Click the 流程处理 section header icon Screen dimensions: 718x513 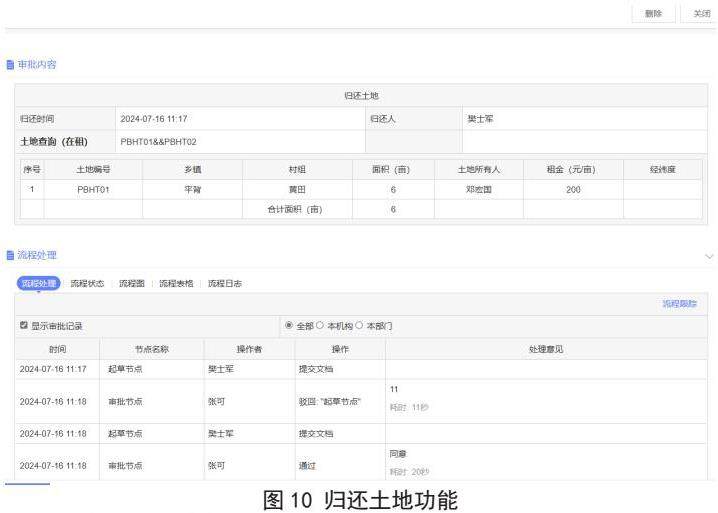click(11, 257)
